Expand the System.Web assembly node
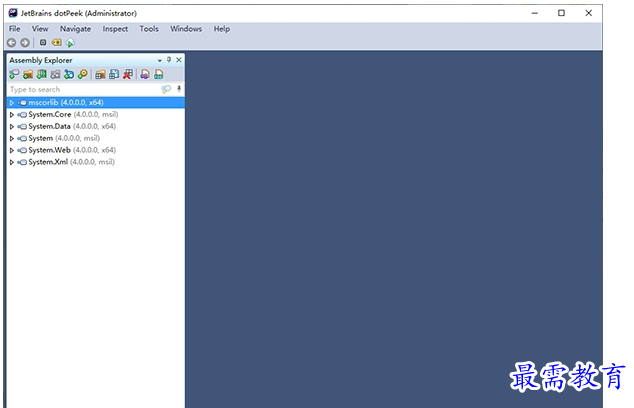 click(x=12, y=150)
